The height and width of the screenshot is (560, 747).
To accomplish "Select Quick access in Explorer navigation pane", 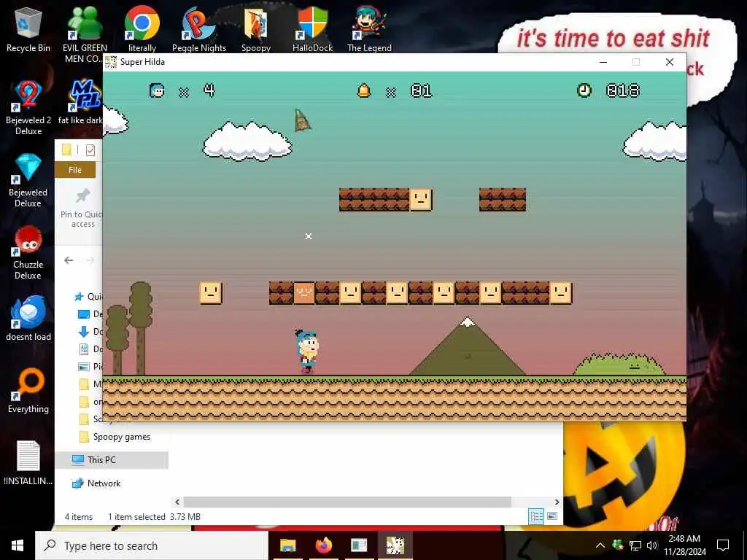I will 88,297.
